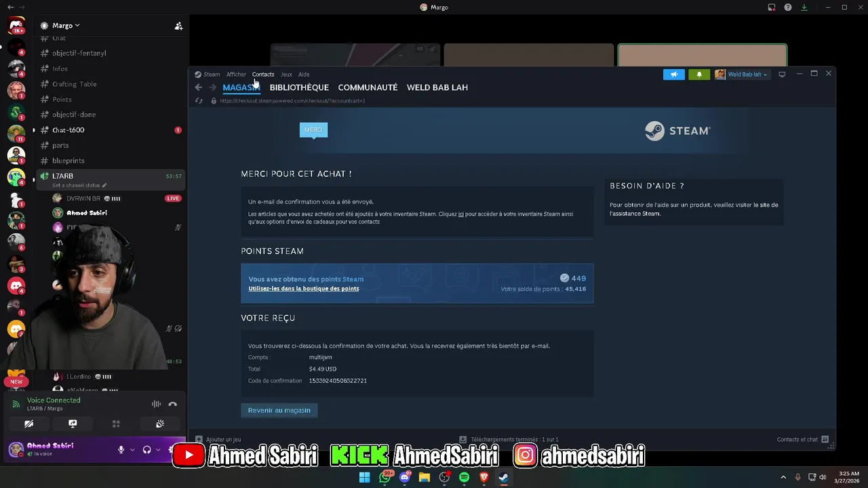Open the blueprints channel
Viewport: 868px width, 488px height.
click(x=68, y=161)
